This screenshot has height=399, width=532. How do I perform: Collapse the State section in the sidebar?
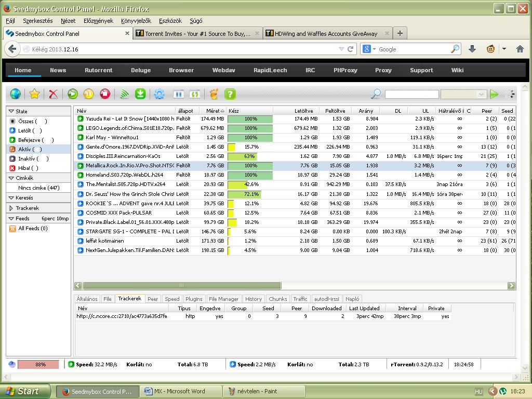[11, 111]
